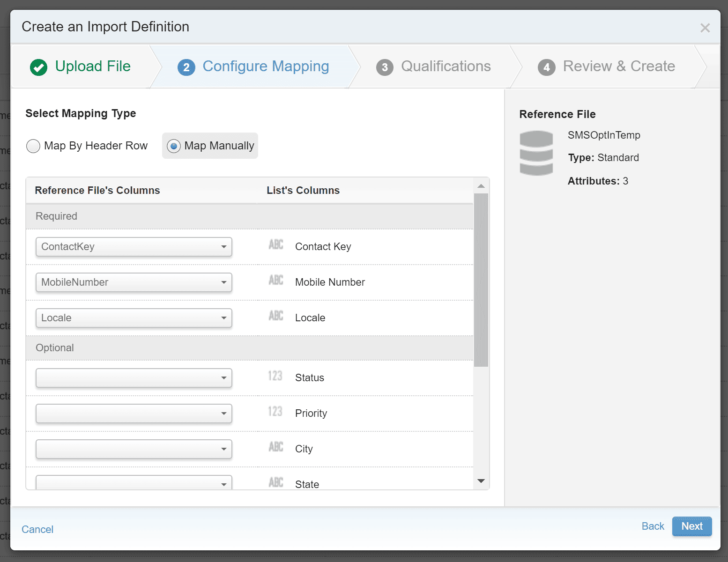Click the Back link
728x562 pixels.
point(653,526)
